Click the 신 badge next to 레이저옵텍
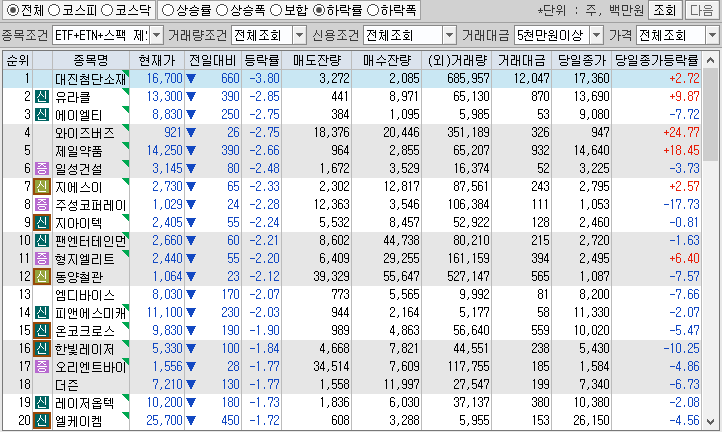This screenshot has width=722, height=432. click(x=42, y=403)
